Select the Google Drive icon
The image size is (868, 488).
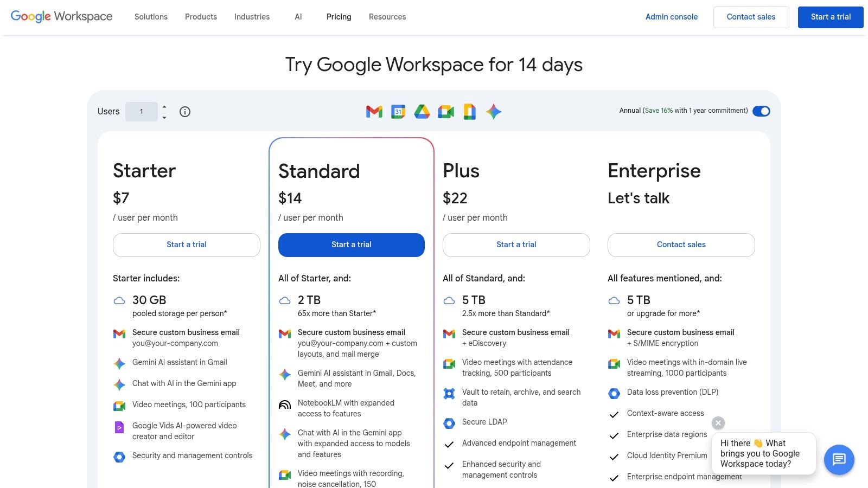pyautogui.click(x=422, y=112)
